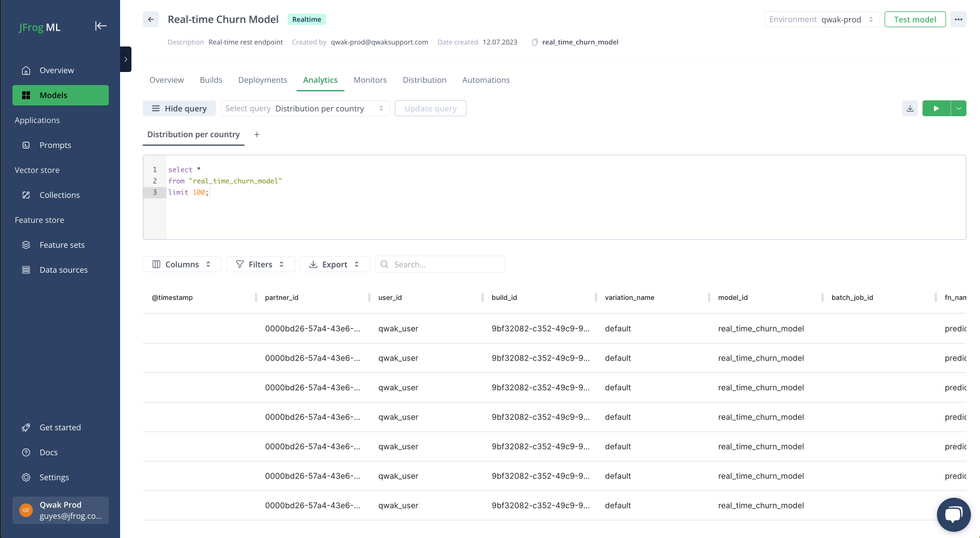
Task: Go to Feature sets
Action: [61, 245]
